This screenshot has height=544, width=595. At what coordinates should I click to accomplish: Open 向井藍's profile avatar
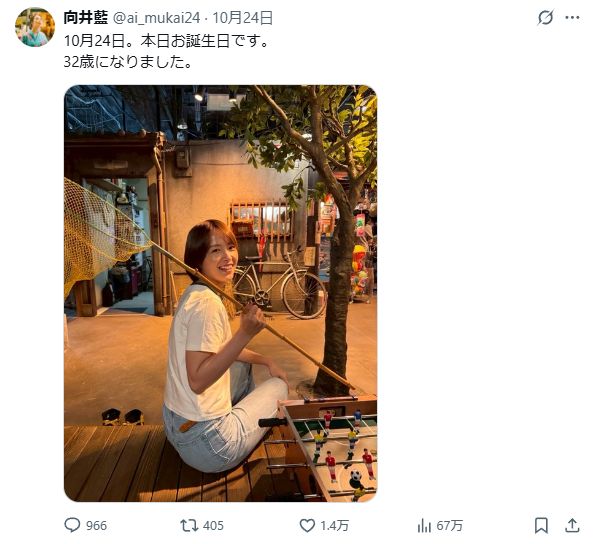pyautogui.click(x=35, y=27)
